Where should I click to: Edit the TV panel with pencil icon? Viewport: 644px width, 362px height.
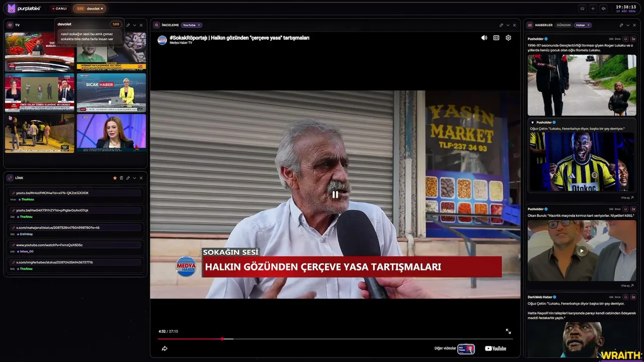pos(128,25)
